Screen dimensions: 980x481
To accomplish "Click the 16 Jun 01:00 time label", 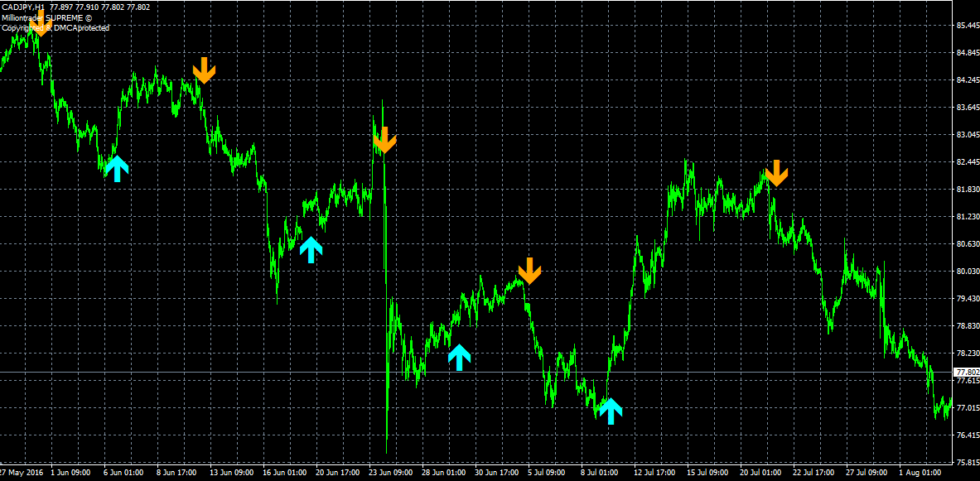I will (x=285, y=472).
